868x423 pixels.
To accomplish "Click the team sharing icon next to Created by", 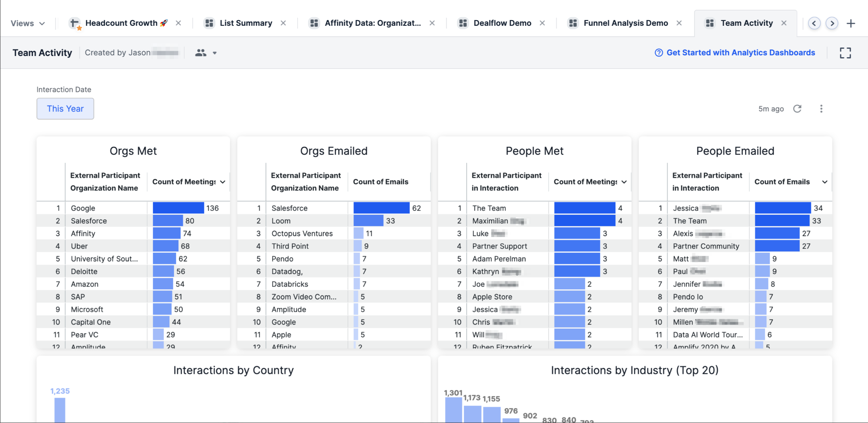I will click(x=201, y=52).
